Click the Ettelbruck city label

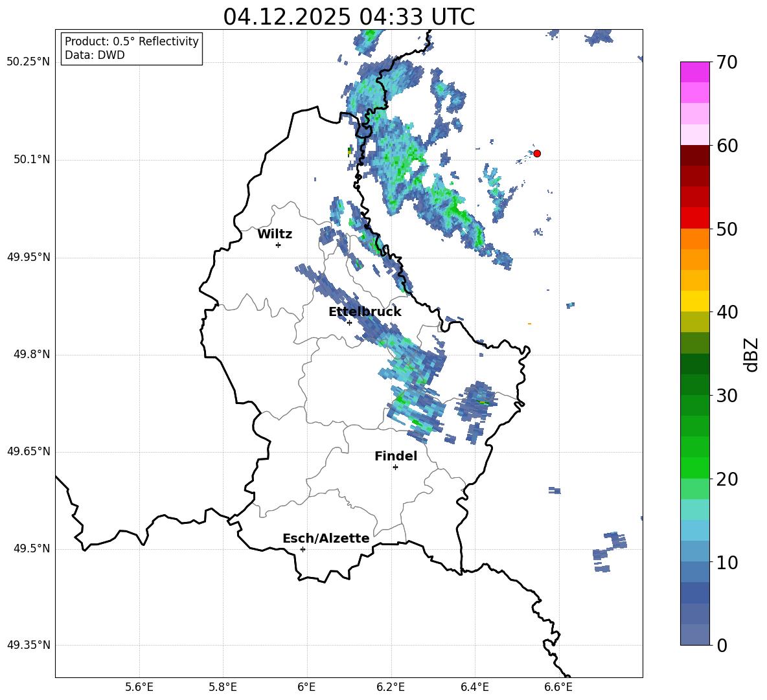365,312
